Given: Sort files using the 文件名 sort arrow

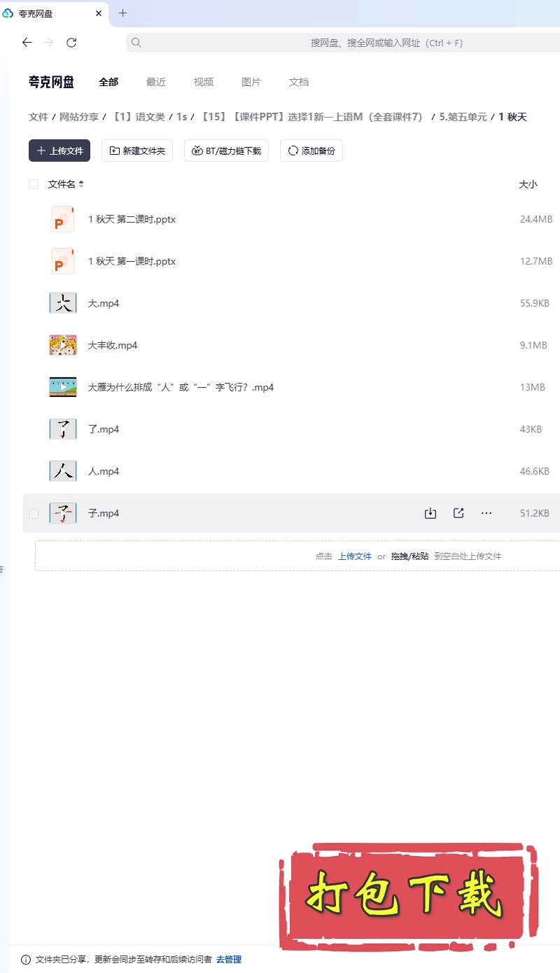Looking at the screenshot, I should (81, 184).
